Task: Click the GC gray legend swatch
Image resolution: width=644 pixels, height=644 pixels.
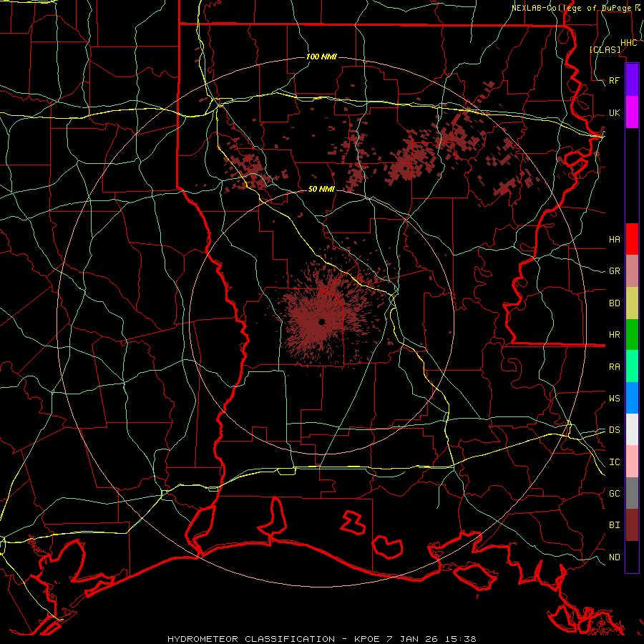Action: pos(632,493)
